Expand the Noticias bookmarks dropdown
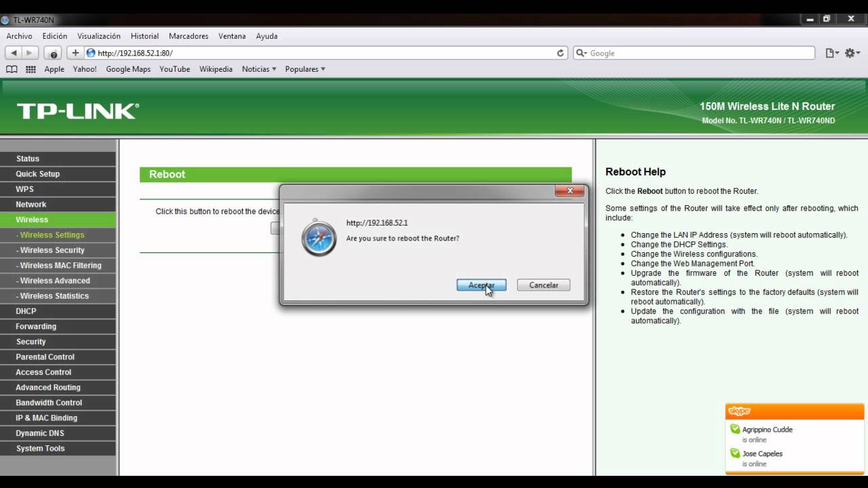 [x=259, y=69]
